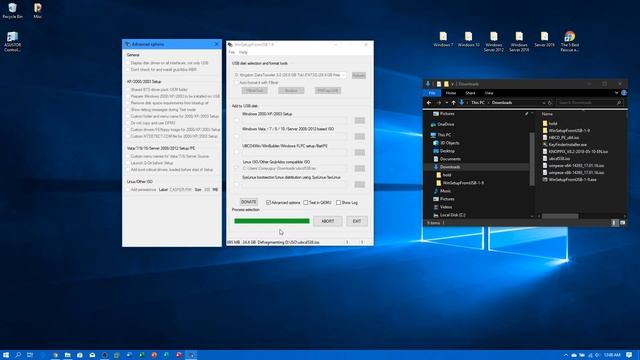640x360 pixels.
Task: Switch to large icons view in Explorer
Action: (622, 222)
